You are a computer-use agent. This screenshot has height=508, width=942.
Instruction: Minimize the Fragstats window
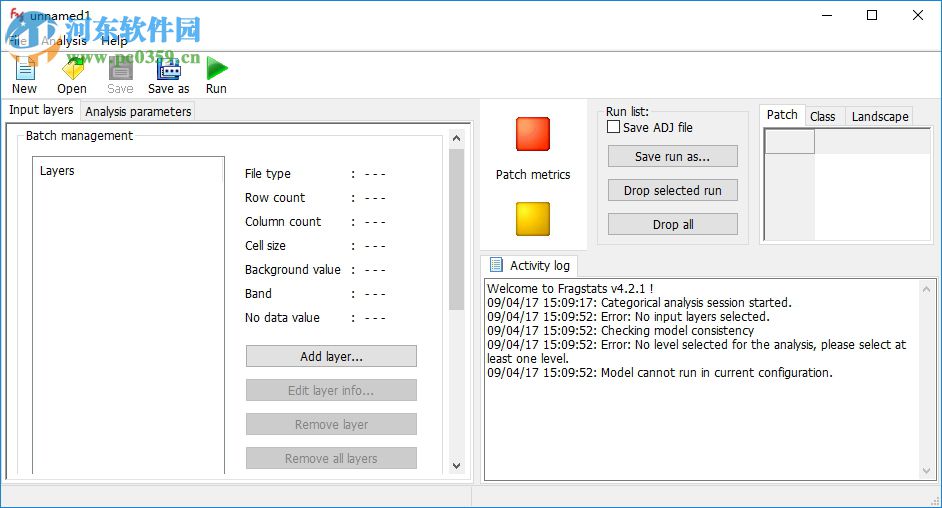point(827,15)
